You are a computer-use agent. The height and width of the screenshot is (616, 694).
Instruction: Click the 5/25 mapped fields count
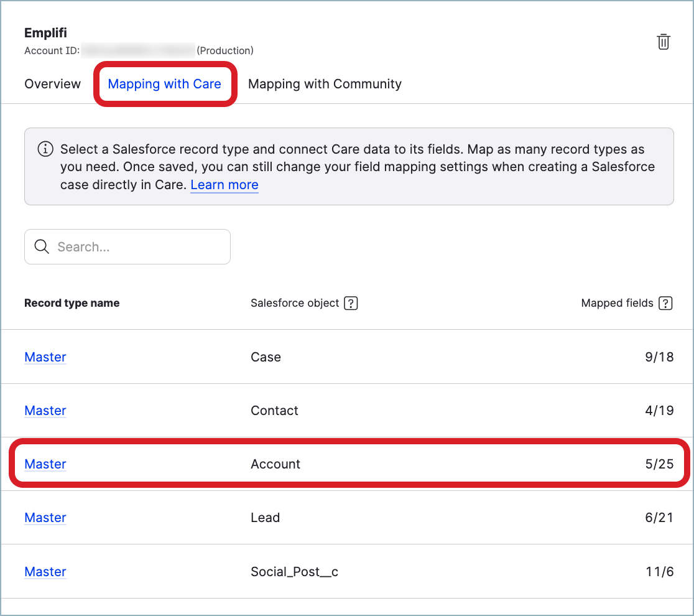coord(660,464)
